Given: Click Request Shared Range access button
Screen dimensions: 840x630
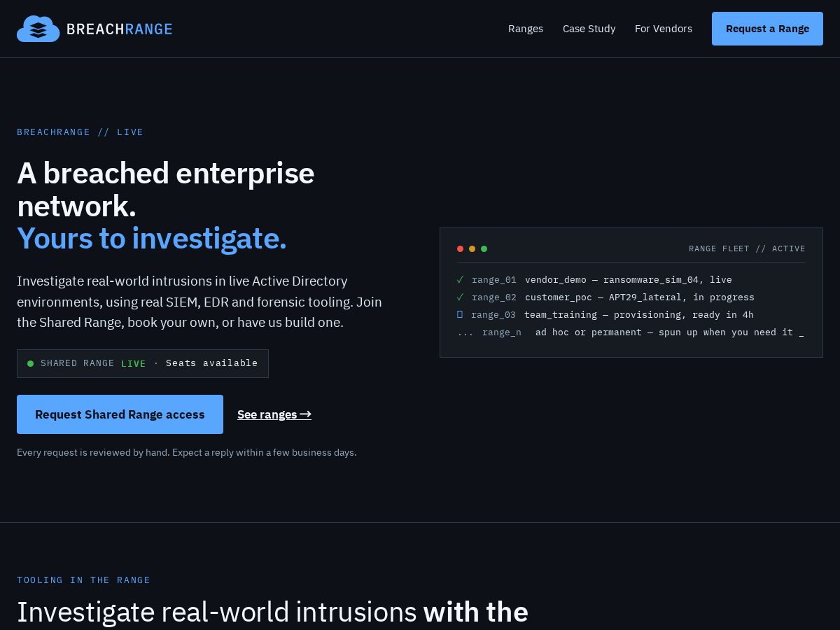Looking at the screenshot, I should click(x=120, y=414).
